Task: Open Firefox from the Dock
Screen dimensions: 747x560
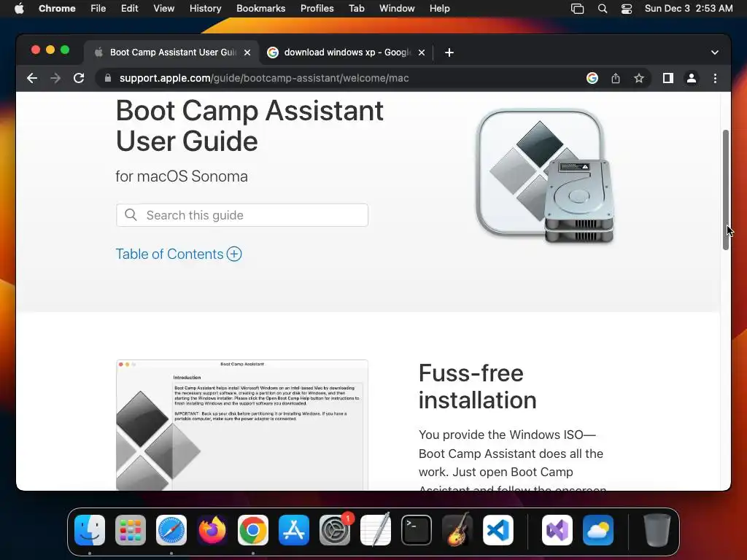Action: coord(212,530)
